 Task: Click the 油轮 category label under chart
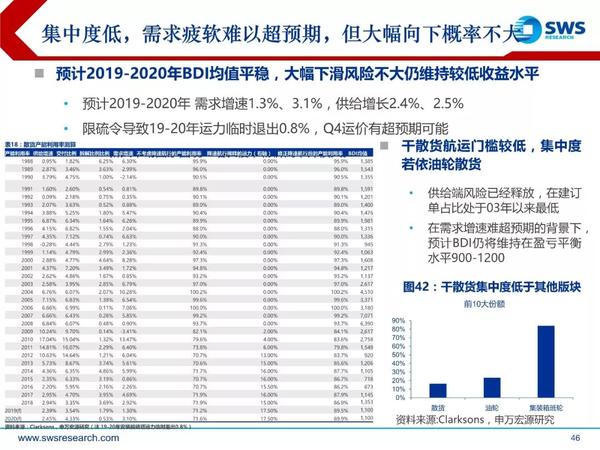(x=492, y=408)
